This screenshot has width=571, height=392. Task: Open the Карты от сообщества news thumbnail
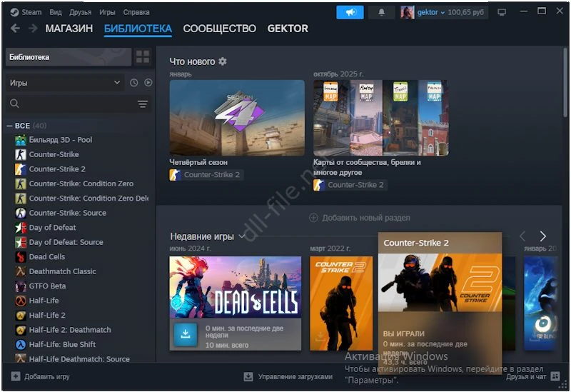381,118
